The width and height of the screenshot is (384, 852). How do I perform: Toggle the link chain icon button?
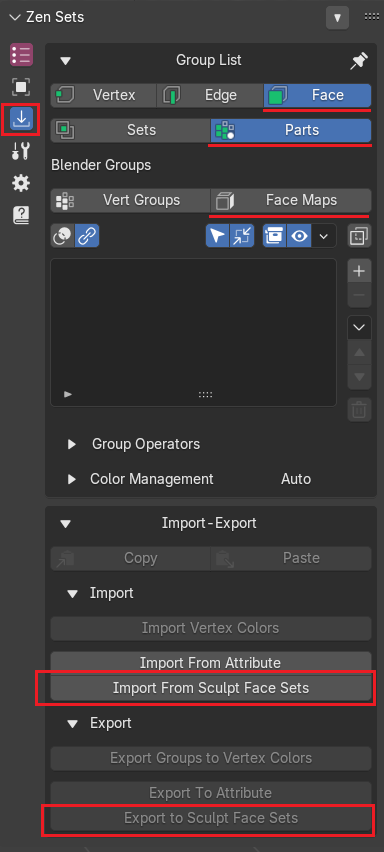click(x=87, y=236)
